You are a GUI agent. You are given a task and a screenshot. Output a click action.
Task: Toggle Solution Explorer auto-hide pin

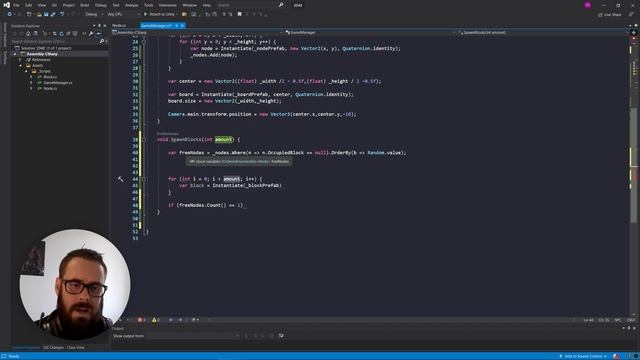tap(99, 26)
